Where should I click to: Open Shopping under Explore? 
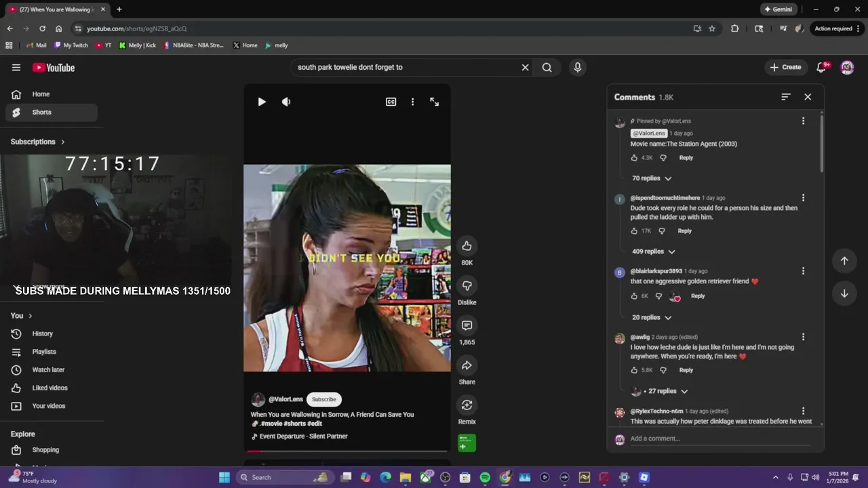coord(52,450)
